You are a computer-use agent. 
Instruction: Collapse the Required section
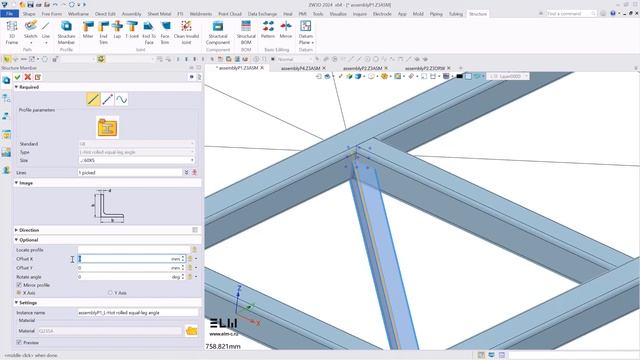coord(16,87)
